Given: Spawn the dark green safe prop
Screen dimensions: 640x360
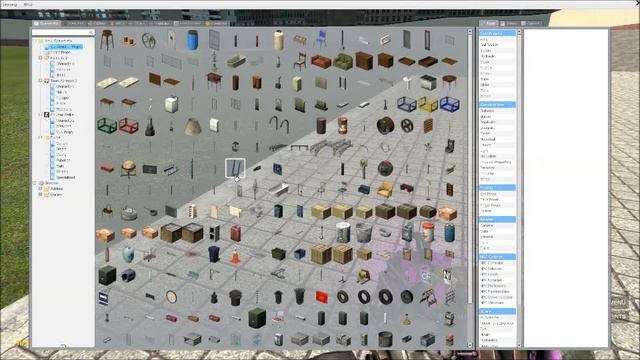Looking at the screenshot, I should pos(107,275).
